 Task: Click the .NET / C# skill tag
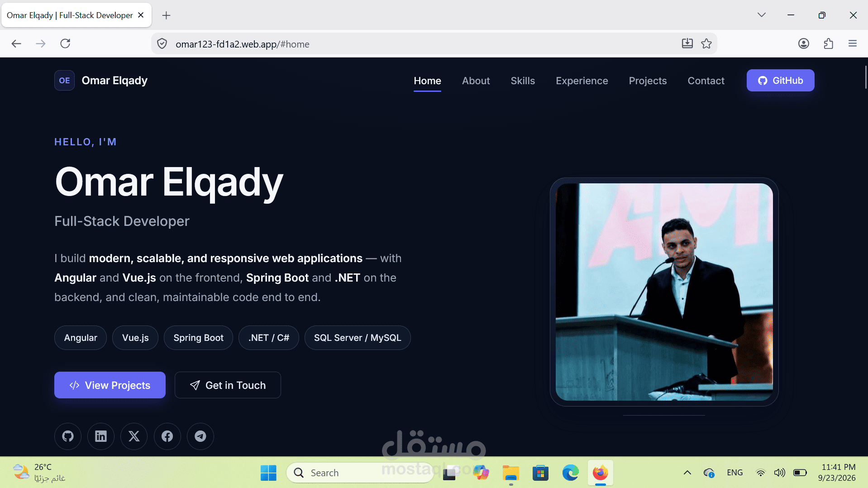(x=269, y=338)
